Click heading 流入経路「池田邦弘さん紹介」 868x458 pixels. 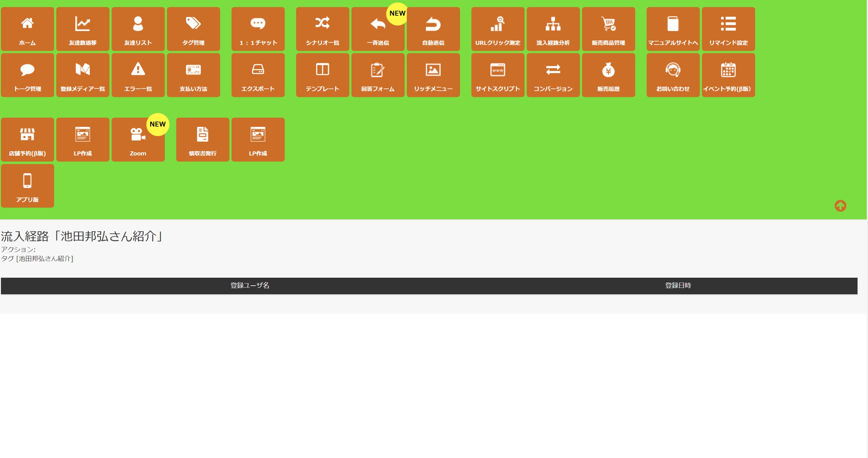click(82, 236)
